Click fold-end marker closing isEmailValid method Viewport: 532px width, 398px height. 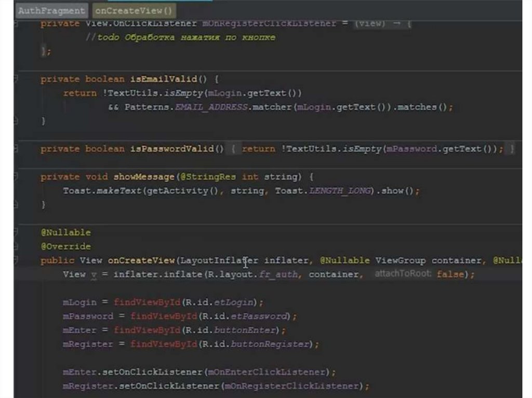pyautogui.click(x=16, y=121)
